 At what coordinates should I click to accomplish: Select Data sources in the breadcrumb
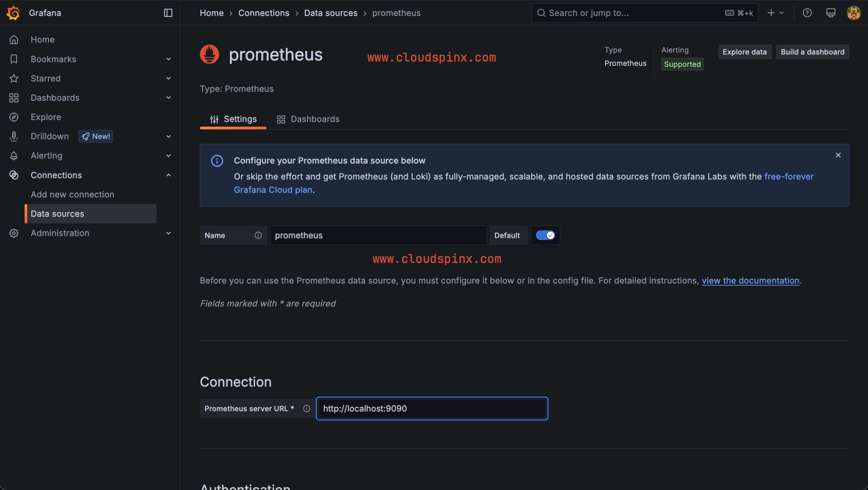331,13
